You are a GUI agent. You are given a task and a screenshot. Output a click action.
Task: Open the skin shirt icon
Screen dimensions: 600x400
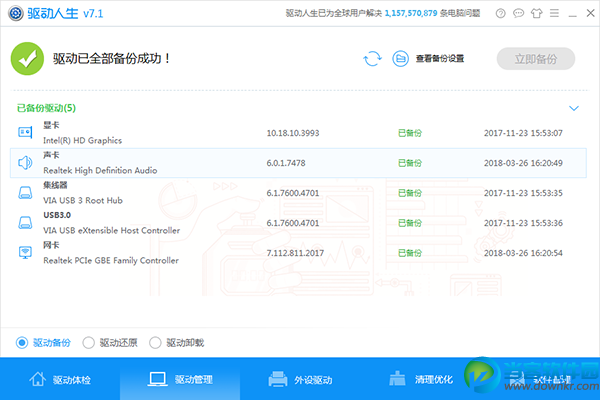[536, 13]
